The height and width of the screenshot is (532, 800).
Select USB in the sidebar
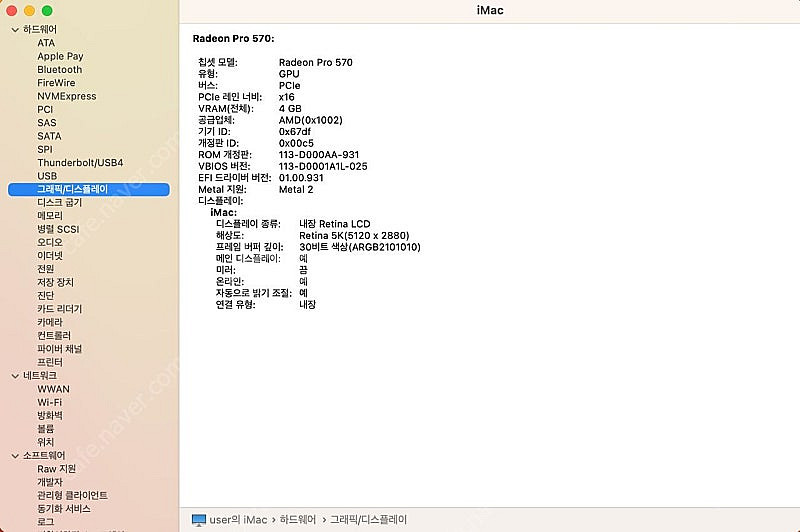[47, 175]
